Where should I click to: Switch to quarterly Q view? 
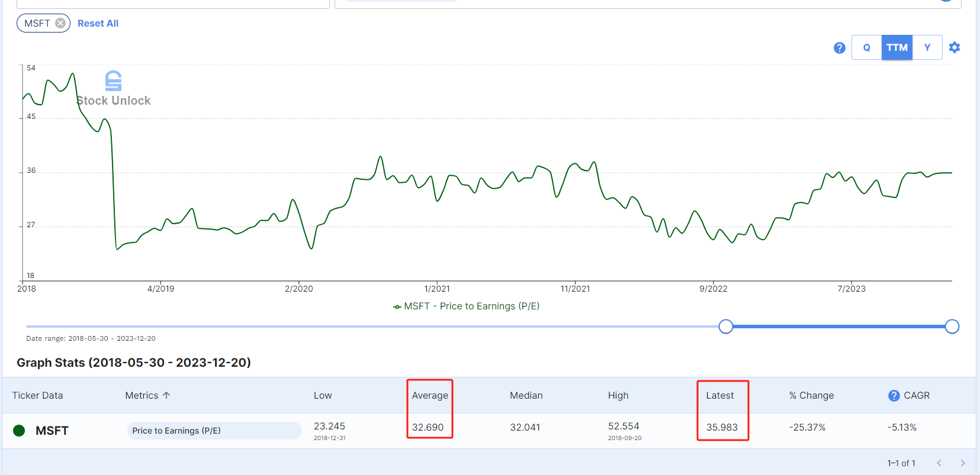867,47
